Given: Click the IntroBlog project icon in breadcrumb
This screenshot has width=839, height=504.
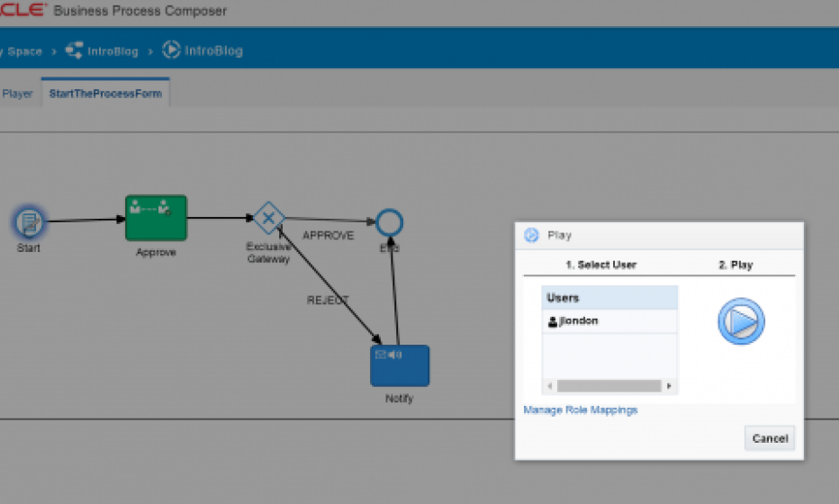Looking at the screenshot, I should pyautogui.click(x=74, y=50).
